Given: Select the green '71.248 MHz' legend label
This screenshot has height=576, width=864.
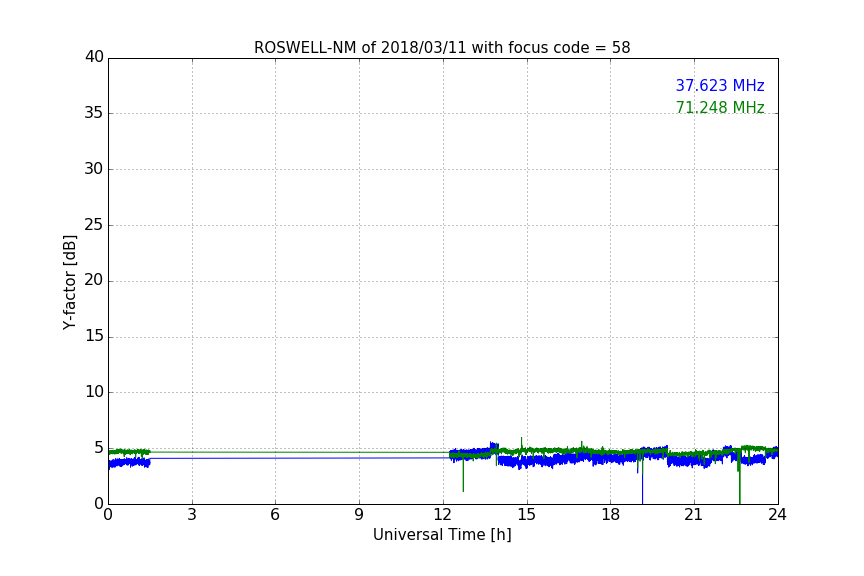Looking at the screenshot, I should 720,107.
